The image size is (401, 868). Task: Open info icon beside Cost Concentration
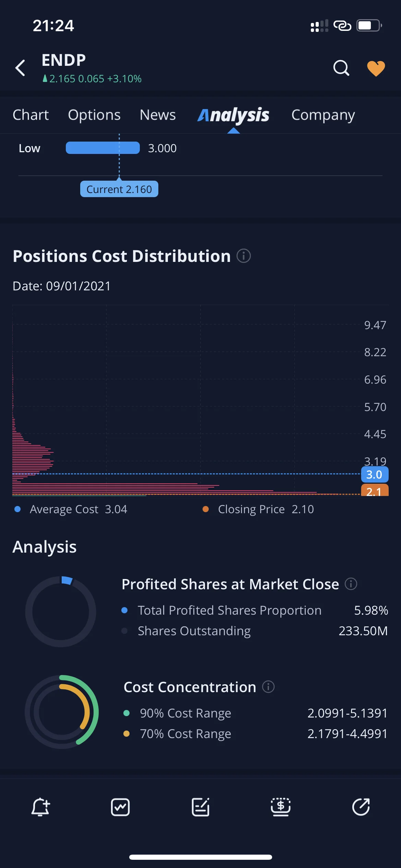click(x=268, y=687)
